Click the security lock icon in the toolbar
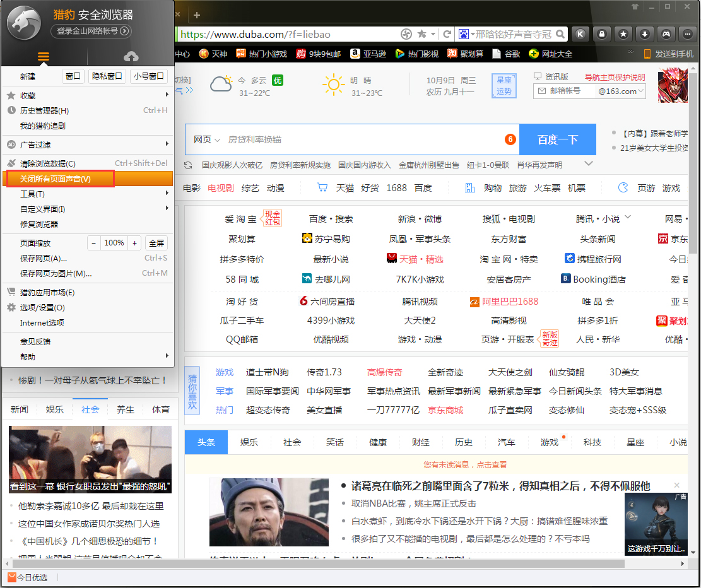This screenshot has height=588, width=701. point(601,34)
